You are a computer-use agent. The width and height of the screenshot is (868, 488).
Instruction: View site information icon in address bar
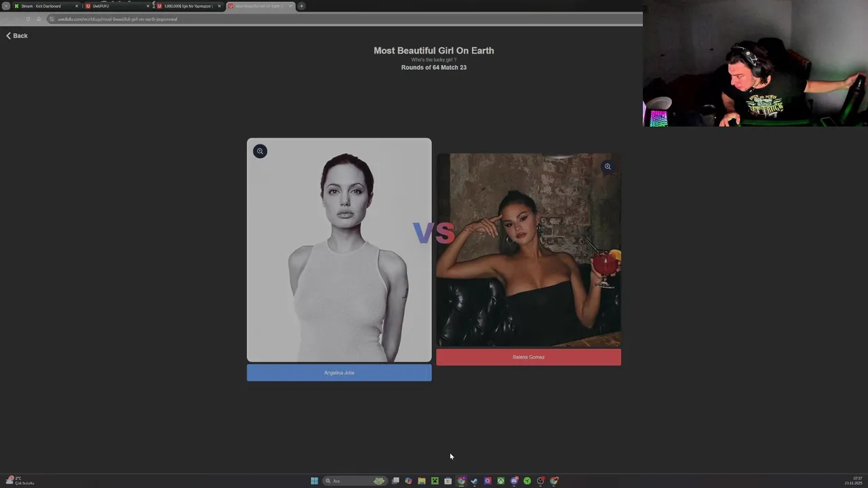(x=52, y=19)
